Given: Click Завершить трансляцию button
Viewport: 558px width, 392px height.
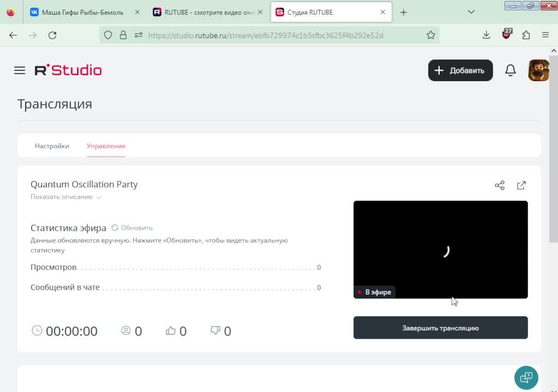Looking at the screenshot, I should click(440, 328).
